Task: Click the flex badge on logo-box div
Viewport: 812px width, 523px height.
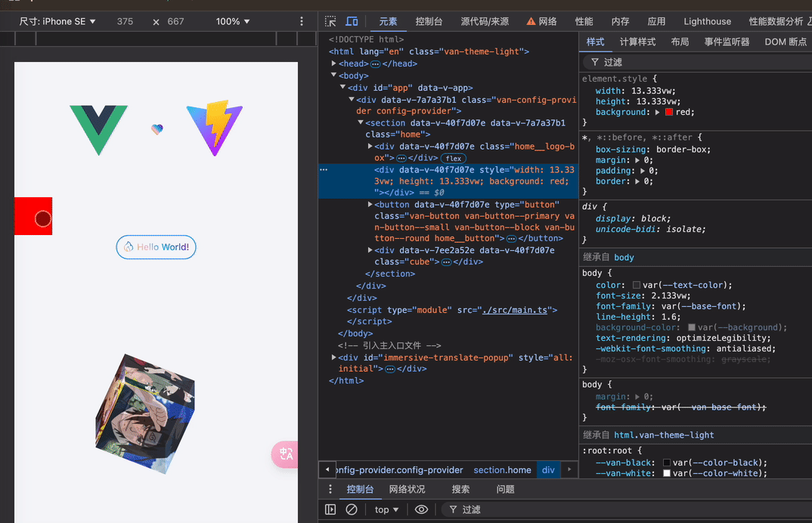Action: click(453, 159)
